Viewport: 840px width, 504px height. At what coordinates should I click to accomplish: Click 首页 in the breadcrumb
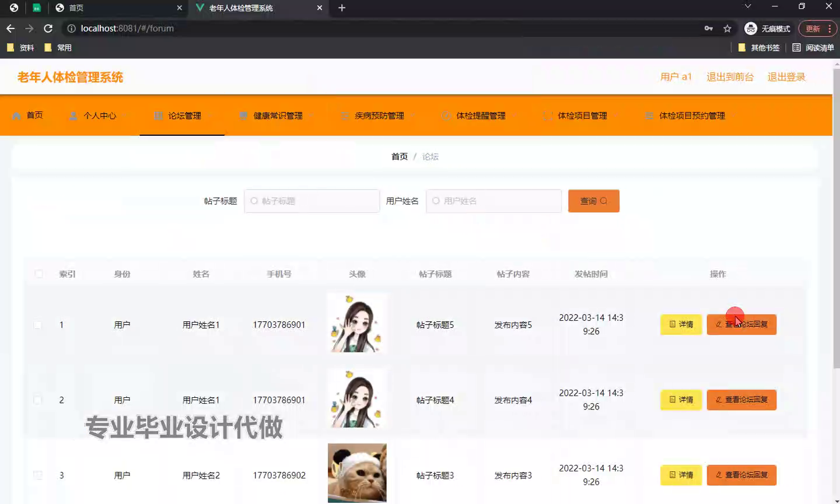[x=400, y=156]
